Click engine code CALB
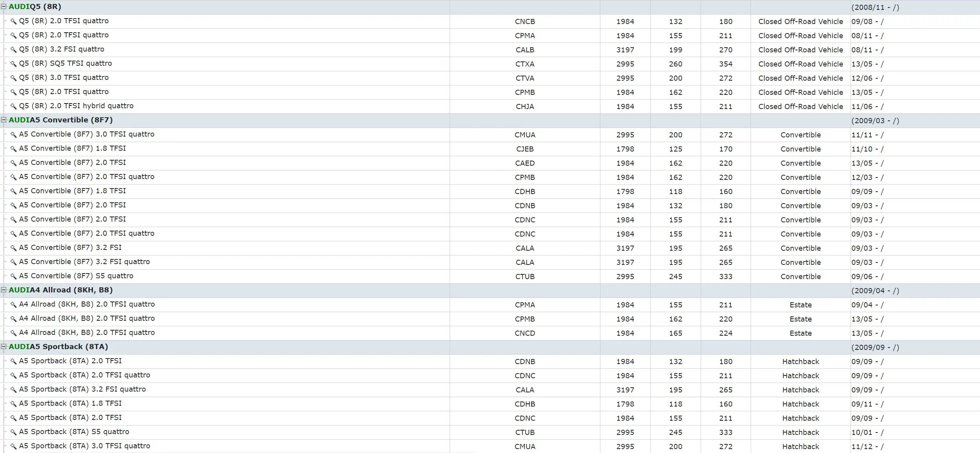 click(525, 50)
